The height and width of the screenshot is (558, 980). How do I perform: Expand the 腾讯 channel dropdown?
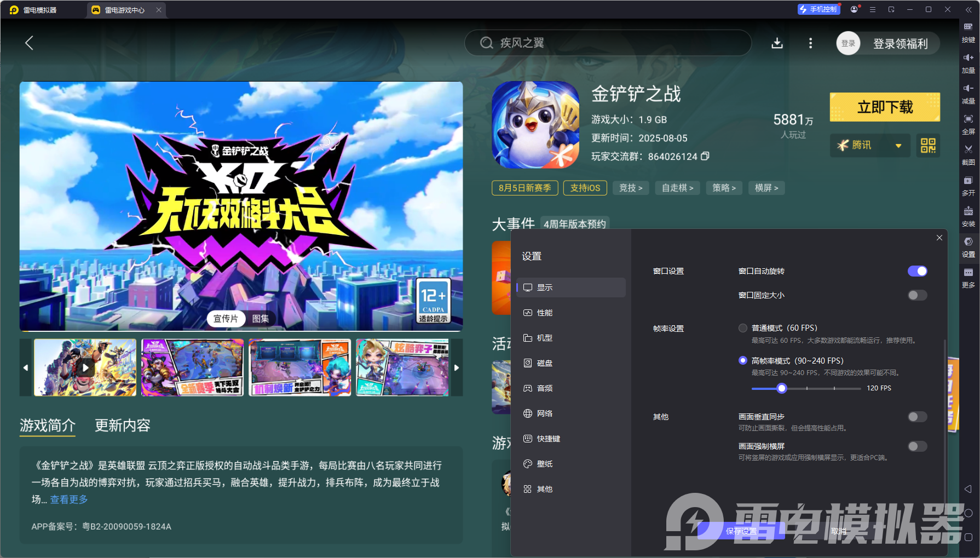(871, 145)
